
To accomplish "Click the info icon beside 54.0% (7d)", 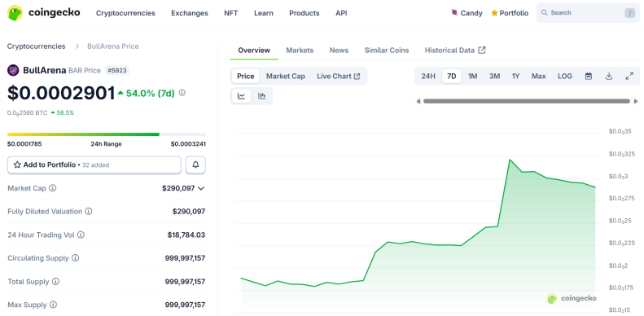I will pos(182,93).
